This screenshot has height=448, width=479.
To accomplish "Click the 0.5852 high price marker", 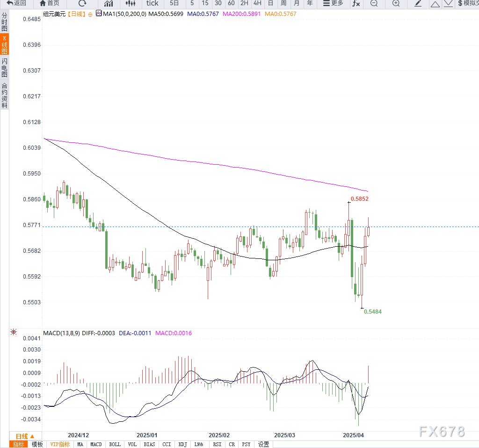I will tap(360, 199).
